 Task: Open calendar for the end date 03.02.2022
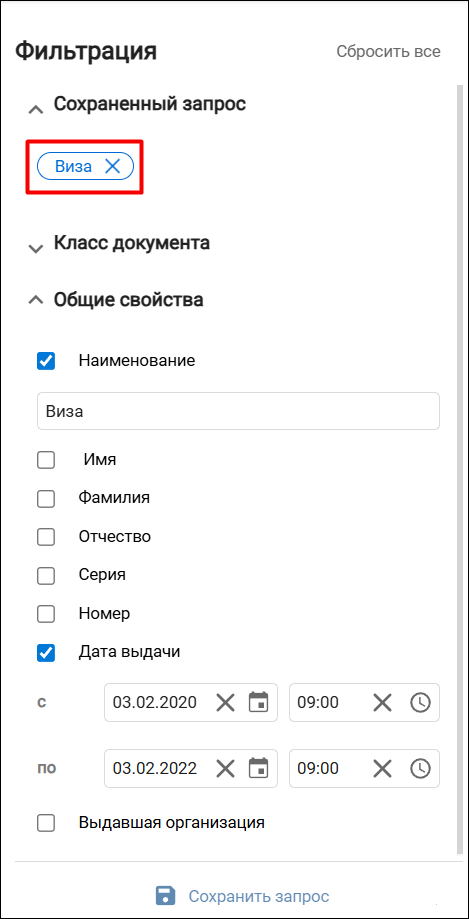259,768
